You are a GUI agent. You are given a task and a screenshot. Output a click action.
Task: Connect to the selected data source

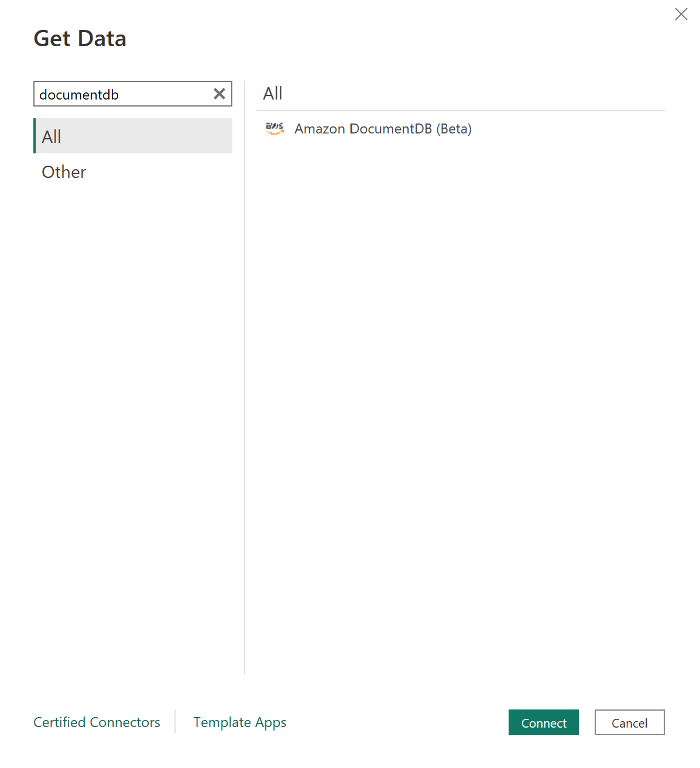click(x=544, y=722)
